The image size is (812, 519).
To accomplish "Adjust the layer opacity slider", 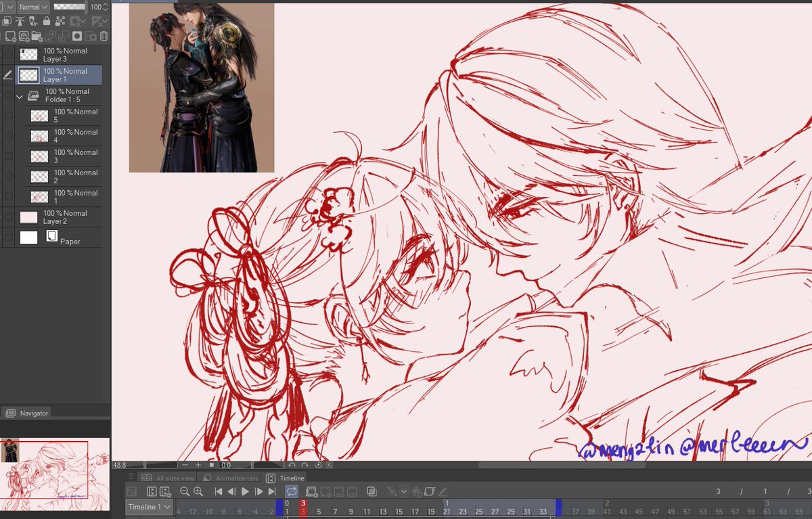I will click(x=70, y=7).
